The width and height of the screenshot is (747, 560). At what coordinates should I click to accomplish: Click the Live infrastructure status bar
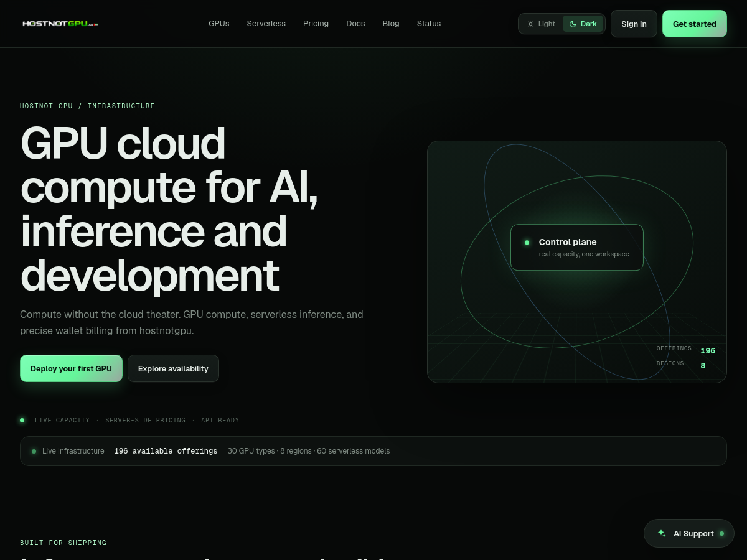(x=374, y=451)
